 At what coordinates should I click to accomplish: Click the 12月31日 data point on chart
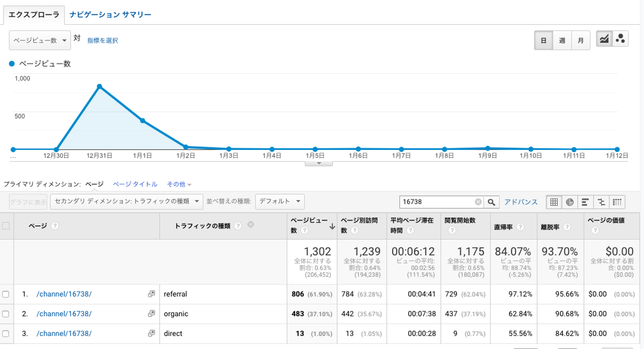pos(99,86)
